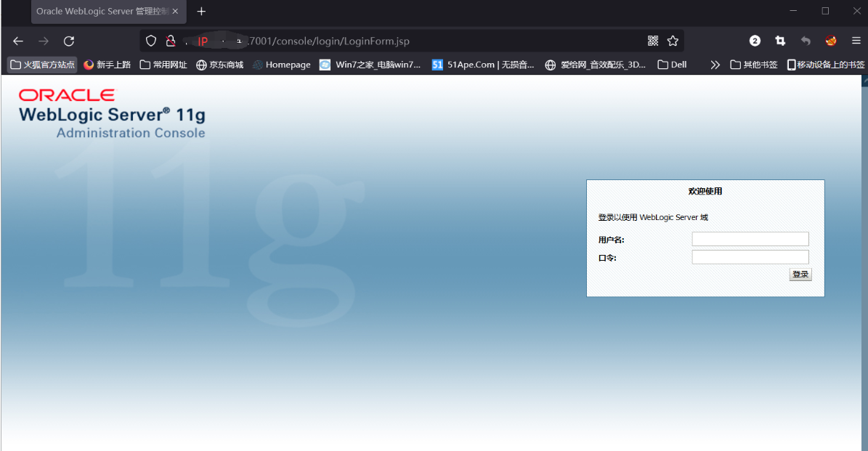The height and width of the screenshot is (451, 868).
Task: Open the red extension icon in toolbar
Action: click(831, 41)
